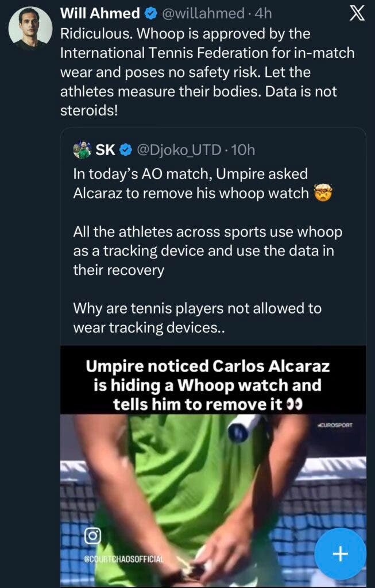Image resolution: width=375 pixels, height=588 pixels.
Task: Open SK's display name in quoted post
Action: point(105,150)
